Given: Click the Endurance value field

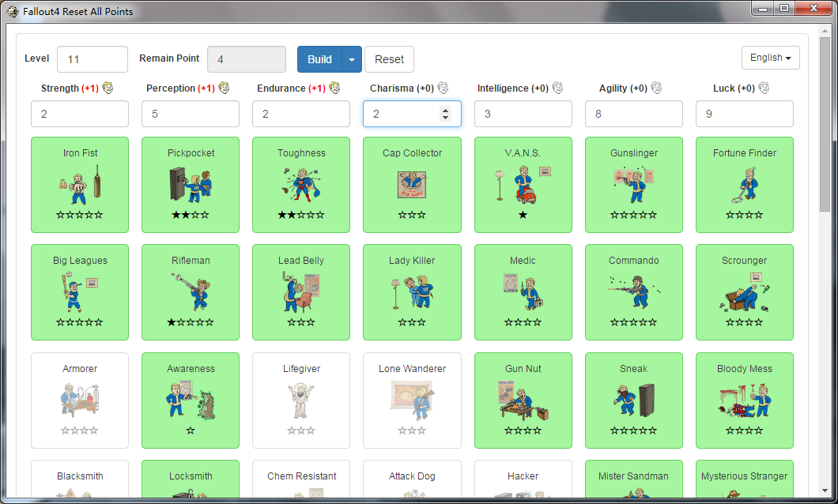Looking at the screenshot, I should 301,114.
